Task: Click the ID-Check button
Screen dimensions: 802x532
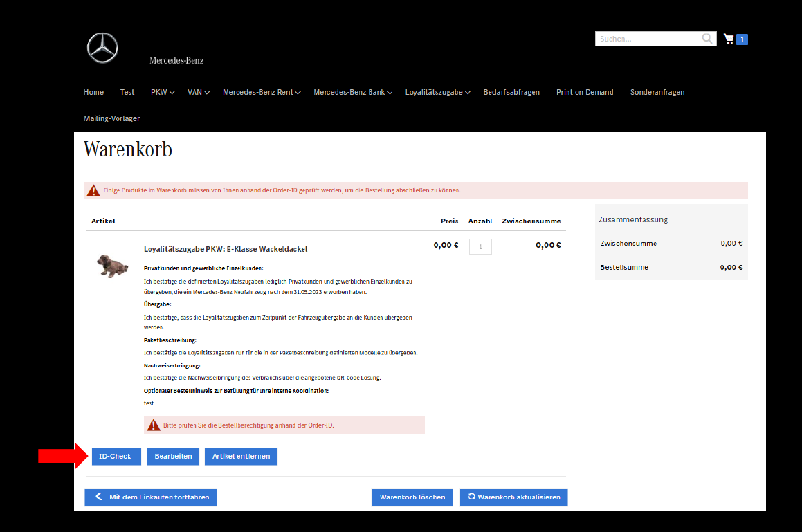Action: point(116,457)
